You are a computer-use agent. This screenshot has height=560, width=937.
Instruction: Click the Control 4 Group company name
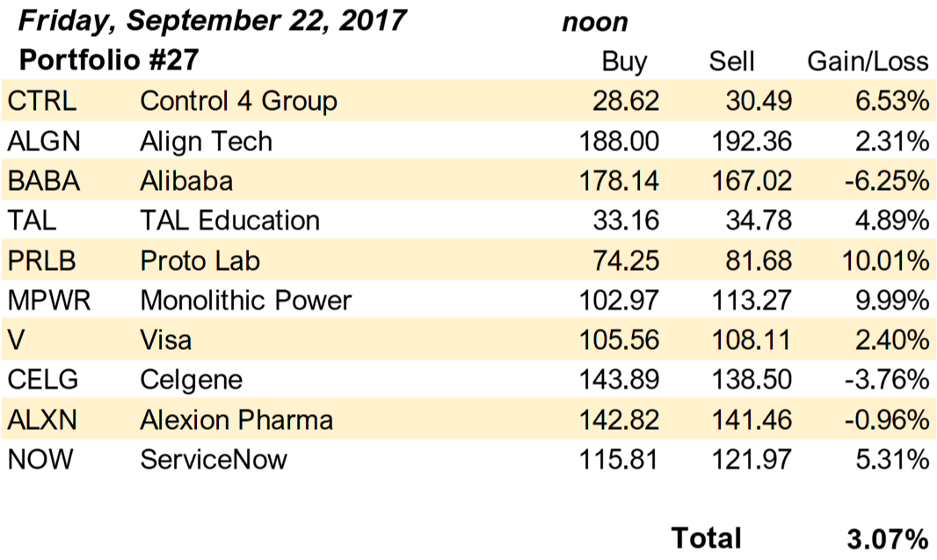tap(238, 101)
